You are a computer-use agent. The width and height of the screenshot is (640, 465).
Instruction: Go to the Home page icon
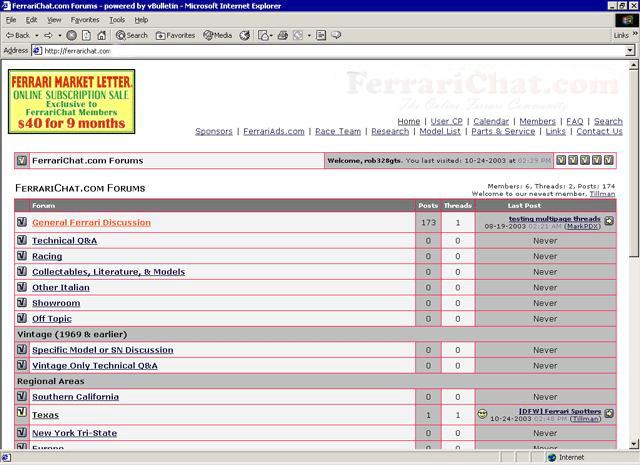click(x=102, y=36)
